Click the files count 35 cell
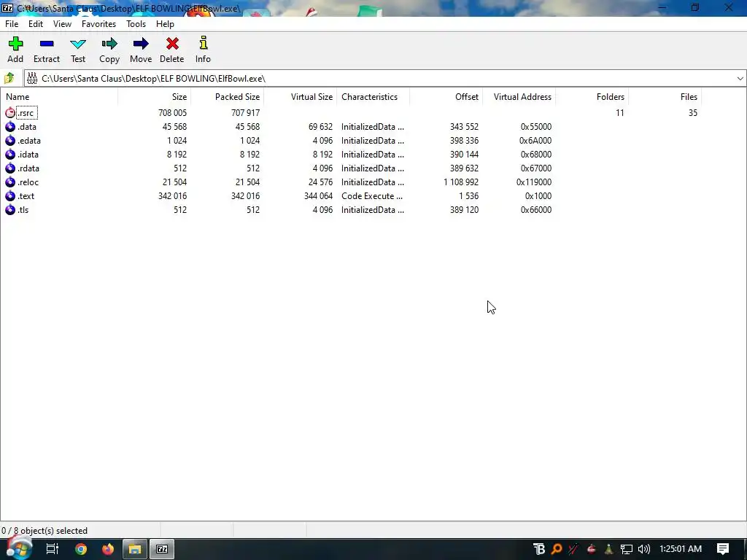Viewport: 747px width, 560px height. tap(693, 113)
